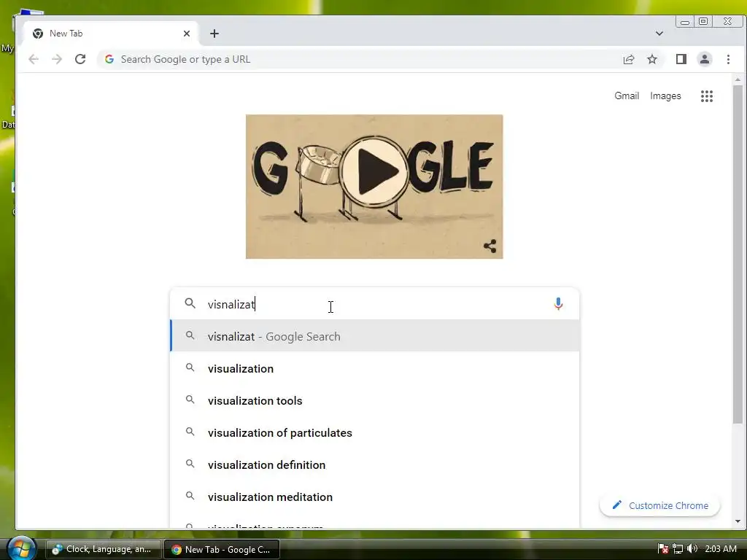This screenshot has height=560, width=747.
Task: Play the Google doodle video
Action: [x=375, y=171]
